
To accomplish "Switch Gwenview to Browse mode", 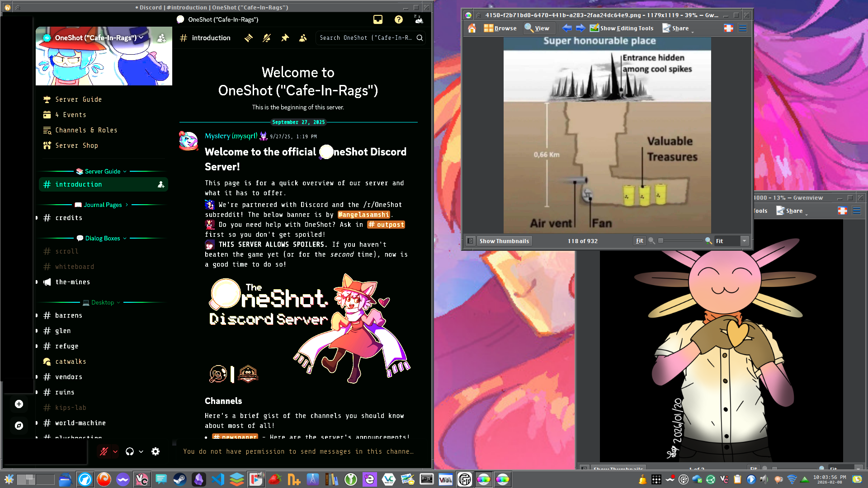I will tap(500, 28).
